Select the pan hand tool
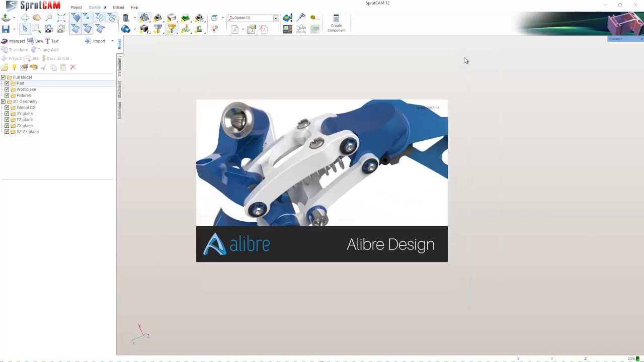This screenshot has height=362, width=644. coord(37,18)
